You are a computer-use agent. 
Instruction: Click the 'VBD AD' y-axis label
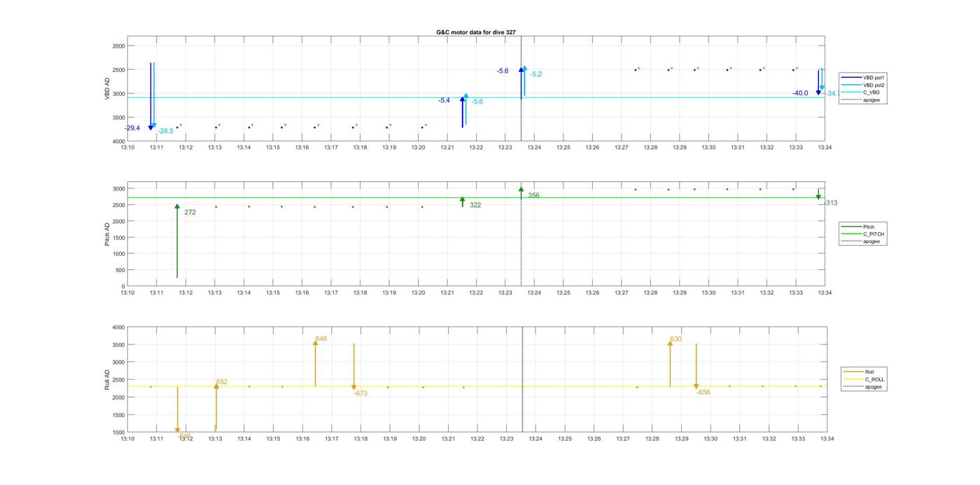pos(108,89)
